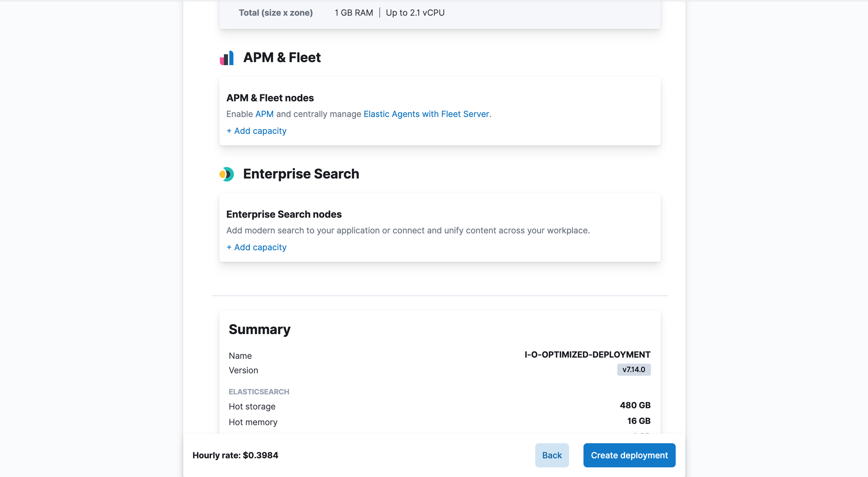Click the Back button
The image size is (868, 477).
tap(552, 455)
